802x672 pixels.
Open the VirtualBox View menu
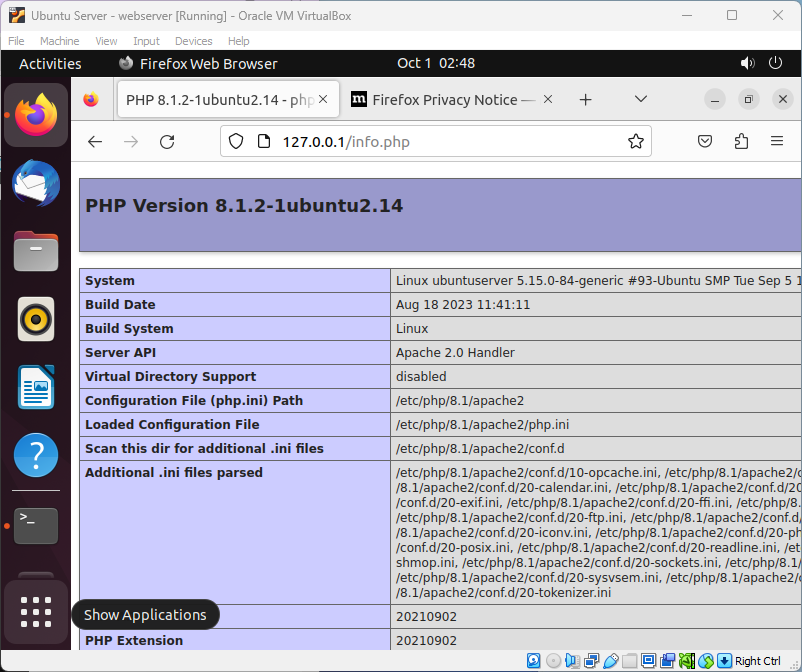[106, 41]
